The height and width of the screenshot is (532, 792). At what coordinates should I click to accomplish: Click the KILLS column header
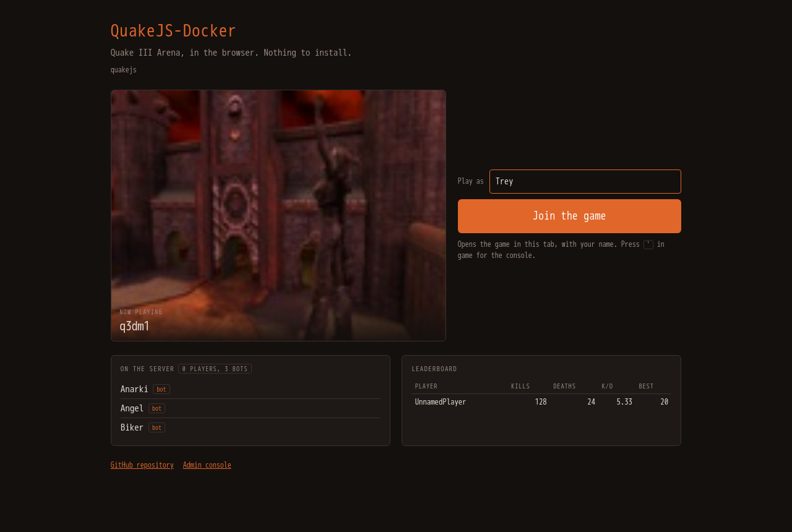520,387
